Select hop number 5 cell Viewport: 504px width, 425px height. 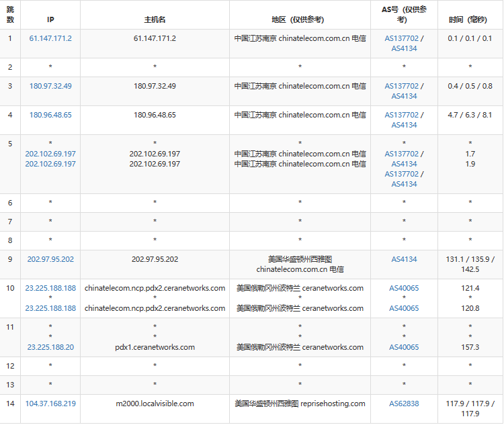pos(10,164)
